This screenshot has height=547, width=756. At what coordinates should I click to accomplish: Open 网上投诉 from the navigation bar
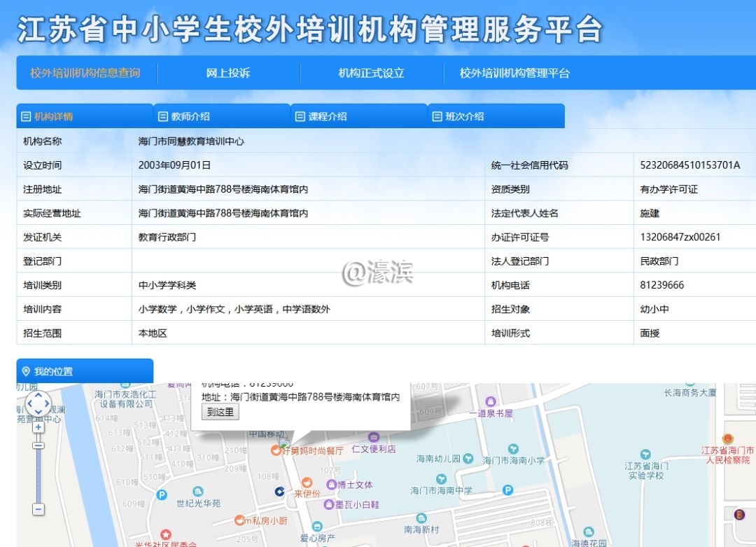point(228,73)
